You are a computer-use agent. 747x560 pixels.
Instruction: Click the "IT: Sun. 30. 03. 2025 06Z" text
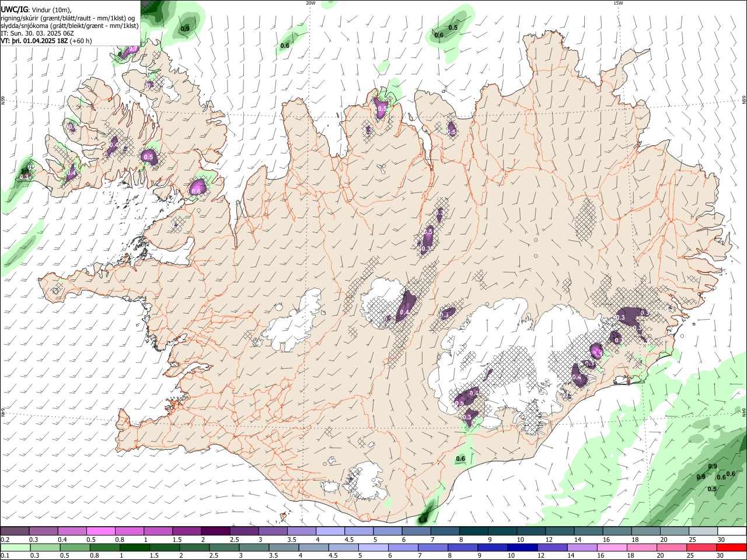pyautogui.click(x=37, y=33)
